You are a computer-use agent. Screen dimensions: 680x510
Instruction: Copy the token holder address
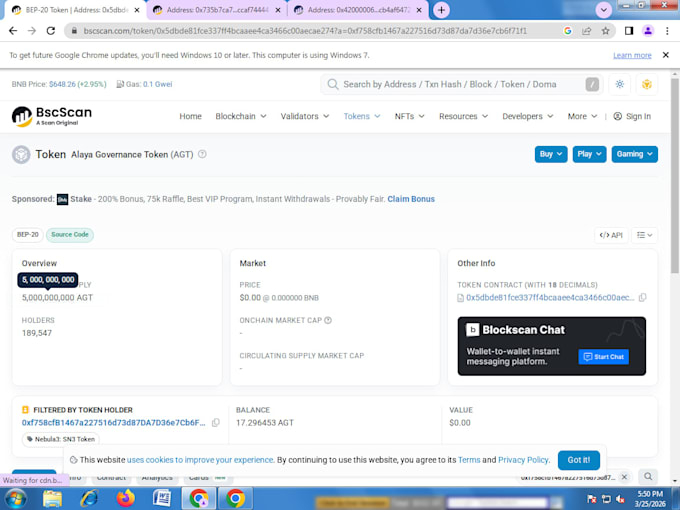point(216,423)
